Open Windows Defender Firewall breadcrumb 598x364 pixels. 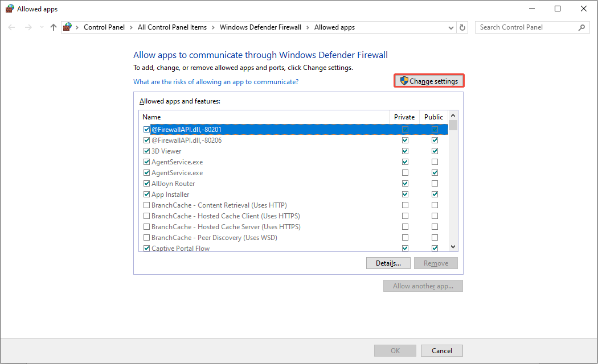click(260, 27)
